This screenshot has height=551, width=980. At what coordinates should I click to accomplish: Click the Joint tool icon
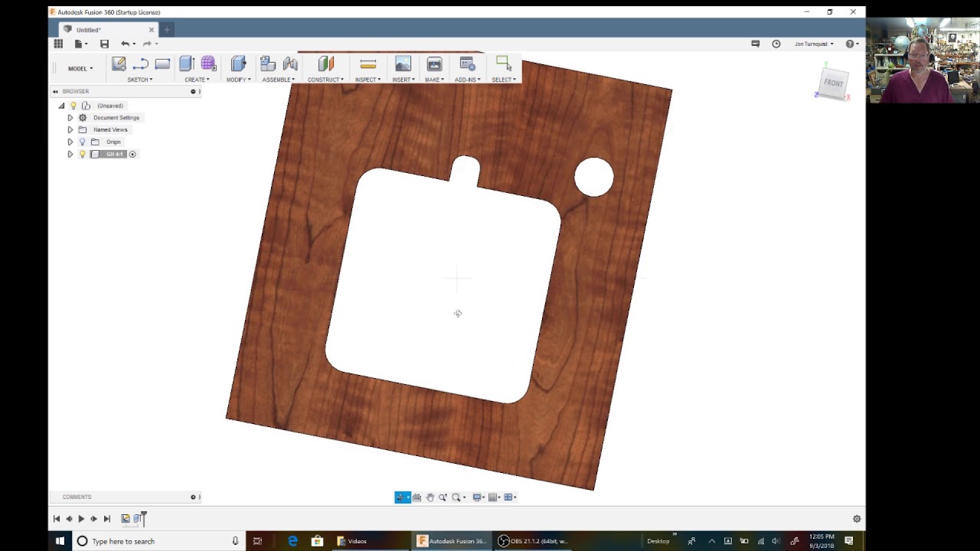(x=290, y=64)
